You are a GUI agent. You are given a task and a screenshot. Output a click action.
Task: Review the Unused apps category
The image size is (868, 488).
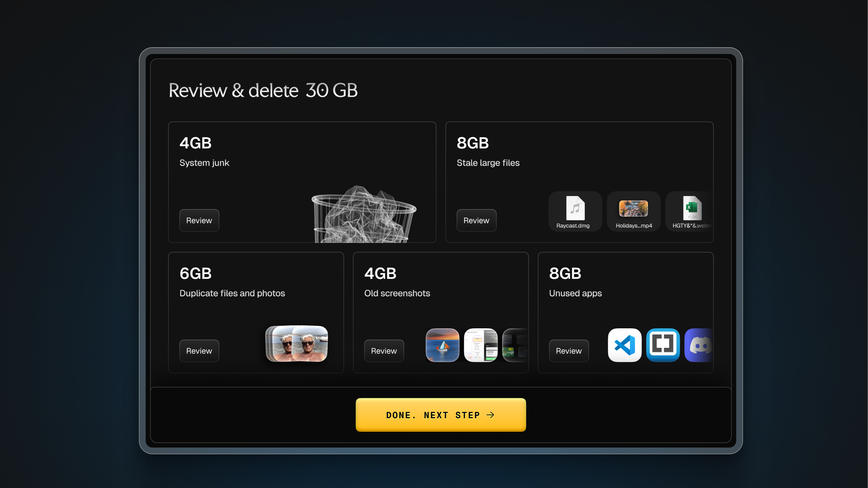click(x=568, y=351)
